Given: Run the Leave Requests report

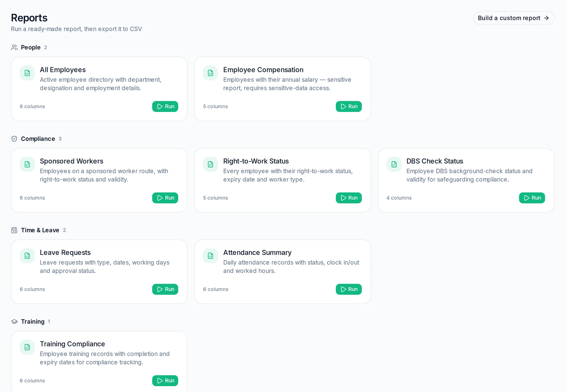Looking at the screenshot, I should point(165,289).
